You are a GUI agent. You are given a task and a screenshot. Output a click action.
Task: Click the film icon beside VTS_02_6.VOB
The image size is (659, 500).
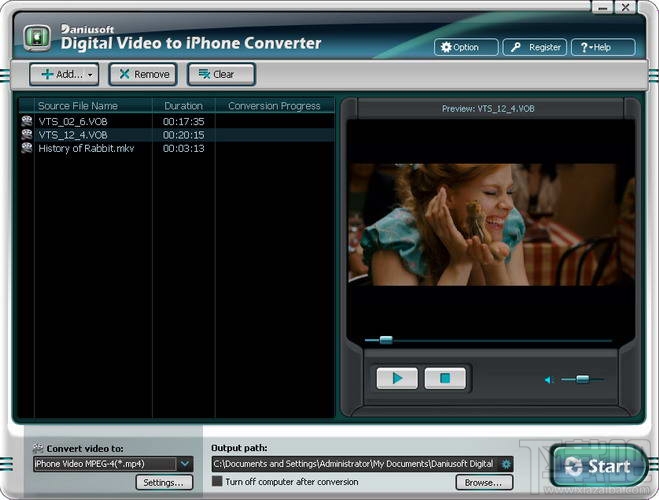27,121
